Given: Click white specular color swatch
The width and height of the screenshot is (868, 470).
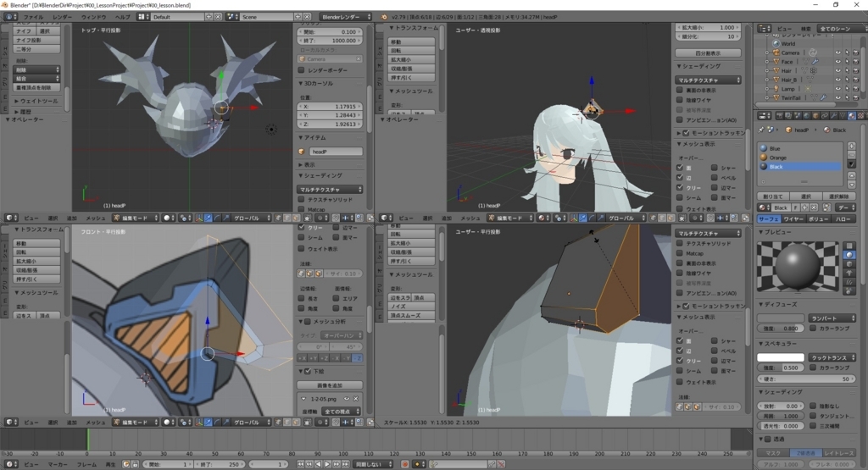Looking at the screenshot, I should point(781,357).
